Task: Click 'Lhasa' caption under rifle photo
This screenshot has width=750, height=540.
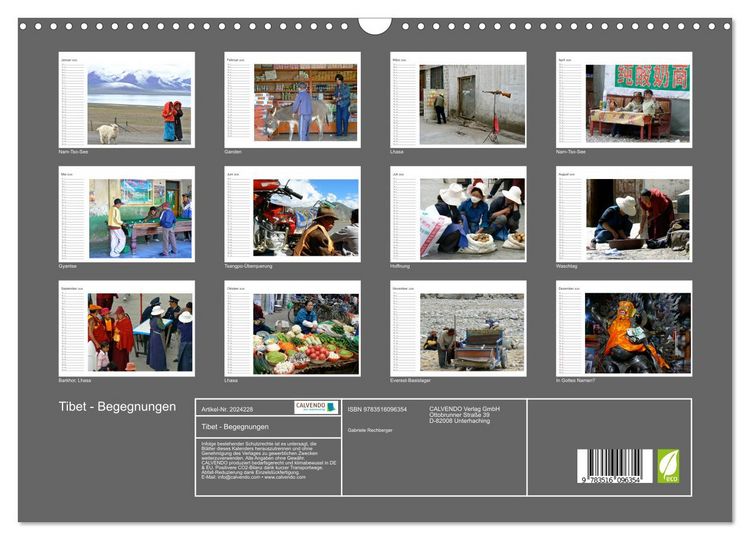Action: [397, 152]
